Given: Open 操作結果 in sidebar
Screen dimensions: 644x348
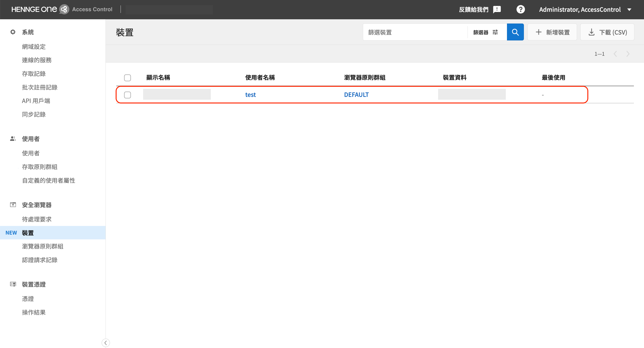Looking at the screenshot, I should coord(34,312).
